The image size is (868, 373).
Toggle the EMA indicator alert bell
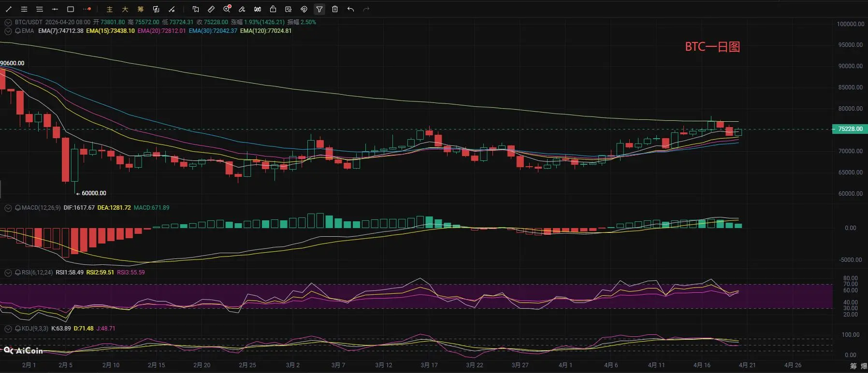(18, 31)
